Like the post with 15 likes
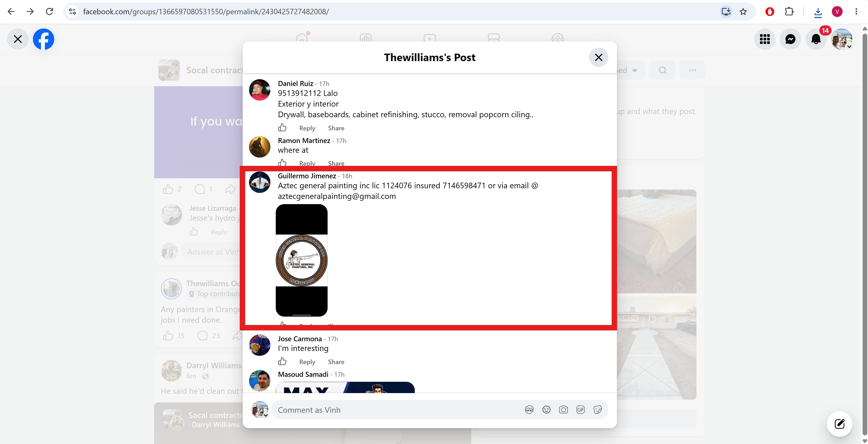The height and width of the screenshot is (444, 868). click(x=168, y=336)
